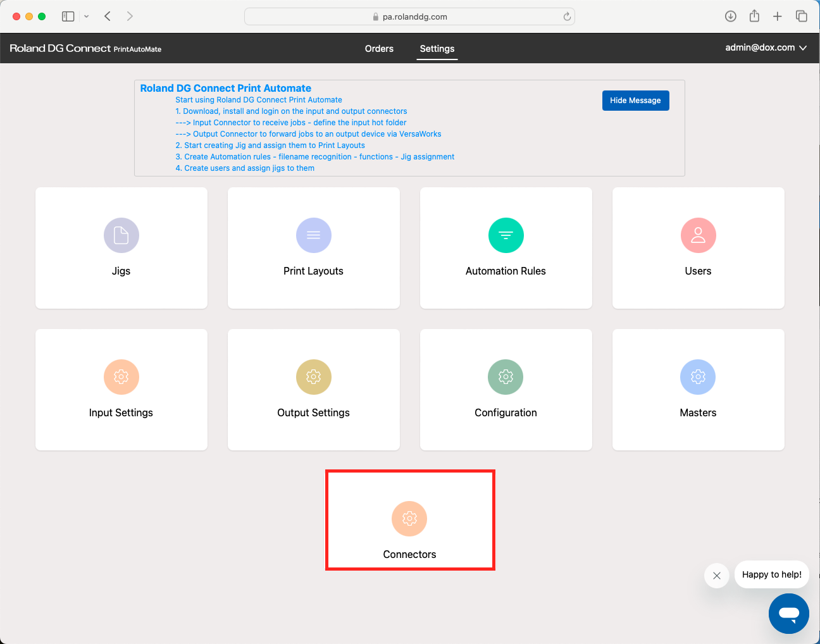
Task: Open the Safari share menu
Action: (x=754, y=16)
